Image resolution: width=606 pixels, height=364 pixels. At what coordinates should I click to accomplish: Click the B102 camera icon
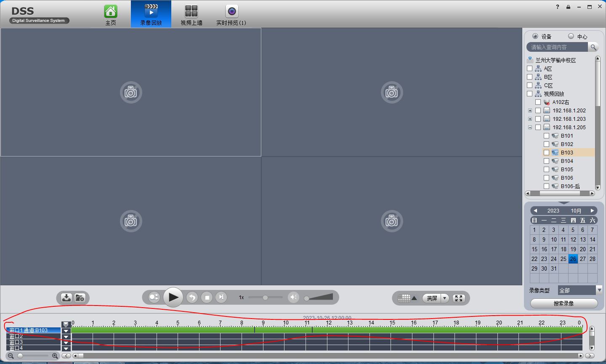(x=555, y=144)
